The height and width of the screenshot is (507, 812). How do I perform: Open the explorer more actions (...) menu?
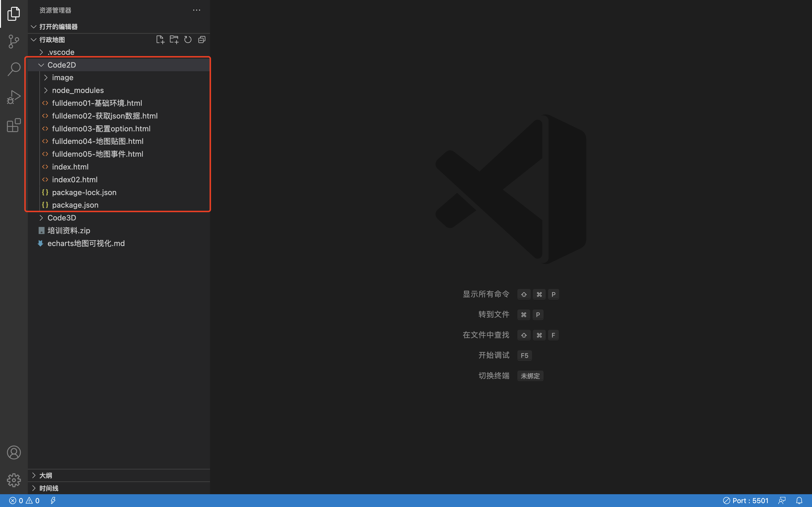tap(197, 10)
